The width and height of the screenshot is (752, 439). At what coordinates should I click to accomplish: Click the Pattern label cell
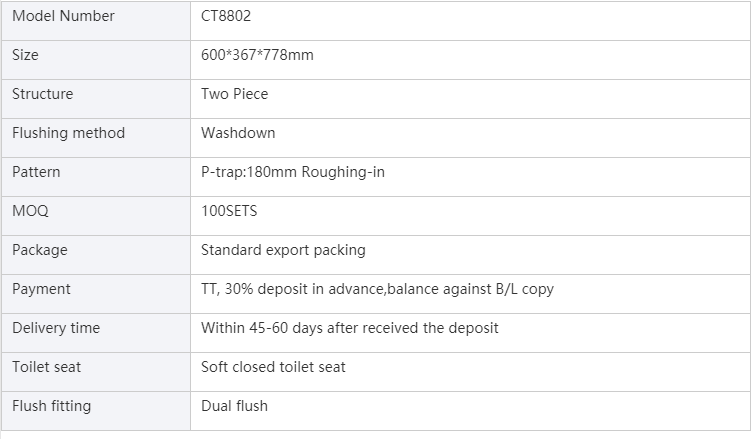point(36,172)
